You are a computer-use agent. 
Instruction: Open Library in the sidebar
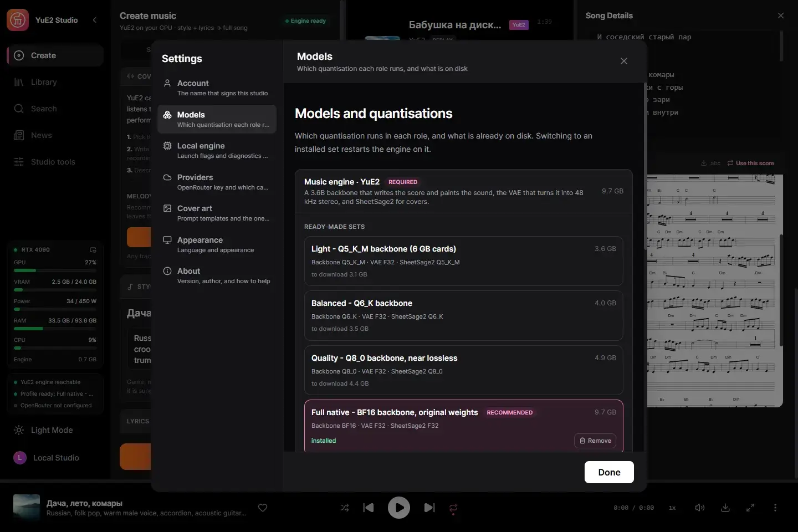coord(55,82)
